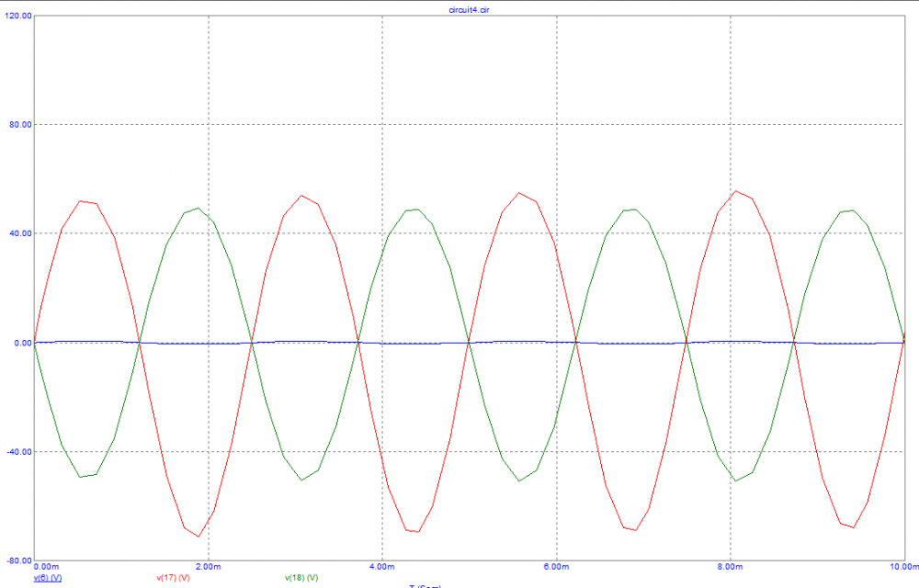
Task: Click the 0.00m x-axis label
Action: [46, 567]
